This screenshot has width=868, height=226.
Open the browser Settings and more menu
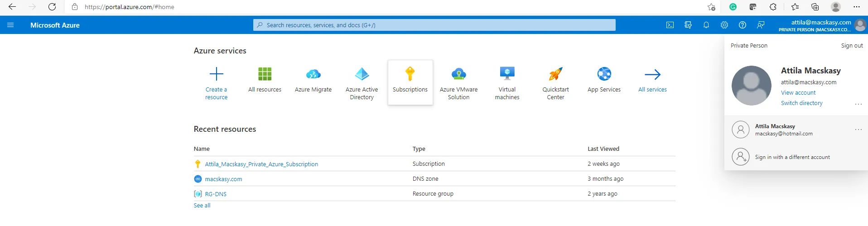point(856,7)
